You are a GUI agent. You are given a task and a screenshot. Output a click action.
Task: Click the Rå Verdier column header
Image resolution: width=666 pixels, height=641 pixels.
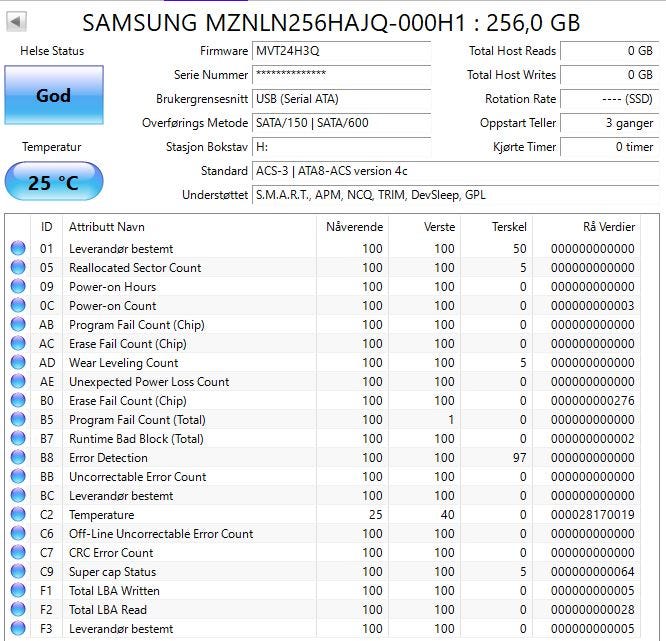pyautogui.click(x=587, y=226)
